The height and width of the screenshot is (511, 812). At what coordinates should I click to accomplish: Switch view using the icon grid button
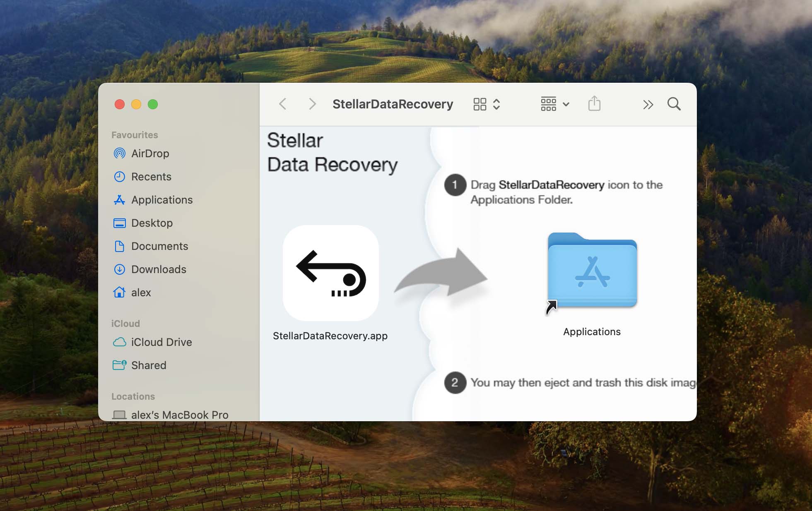click(x=487, y=104)
